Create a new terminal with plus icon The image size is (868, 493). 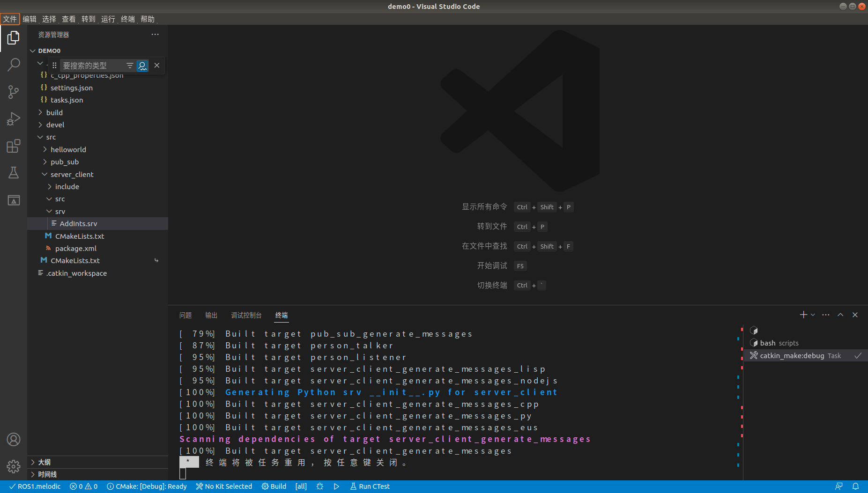point(803,315)
